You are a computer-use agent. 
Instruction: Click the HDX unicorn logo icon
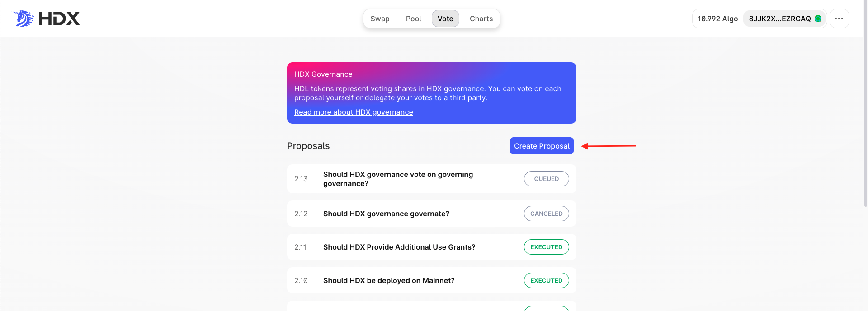(x=23, y=19)
